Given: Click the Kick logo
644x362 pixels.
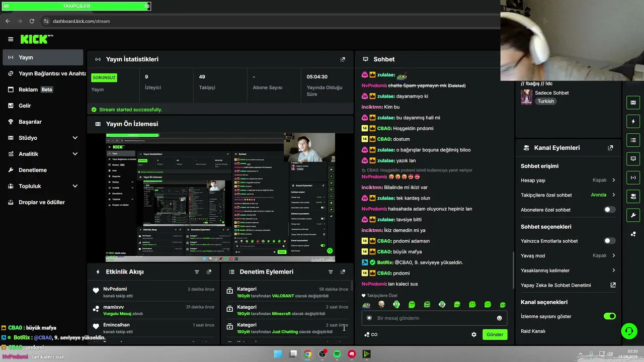Looking at the screenshot, I should pyautogui.click(x=36, y=39).
